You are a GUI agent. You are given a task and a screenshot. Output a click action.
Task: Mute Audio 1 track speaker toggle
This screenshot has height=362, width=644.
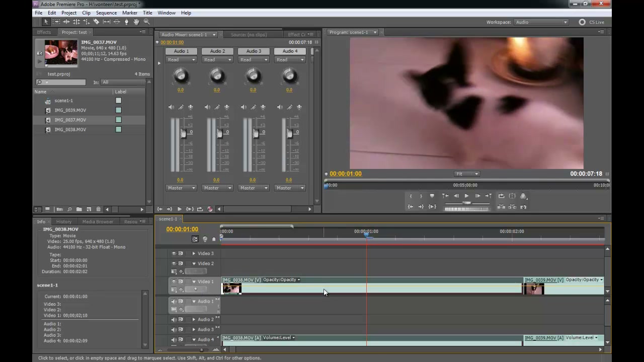(x=174, y=302)
